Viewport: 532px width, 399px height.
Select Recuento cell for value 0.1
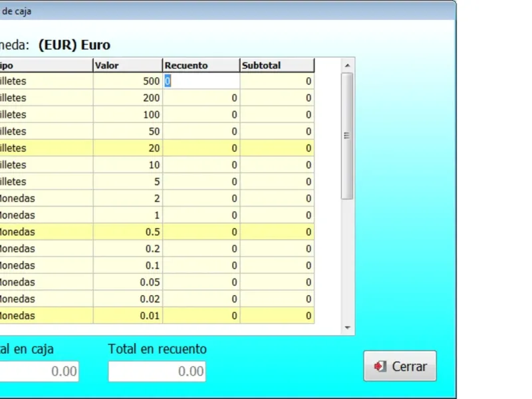201,265
